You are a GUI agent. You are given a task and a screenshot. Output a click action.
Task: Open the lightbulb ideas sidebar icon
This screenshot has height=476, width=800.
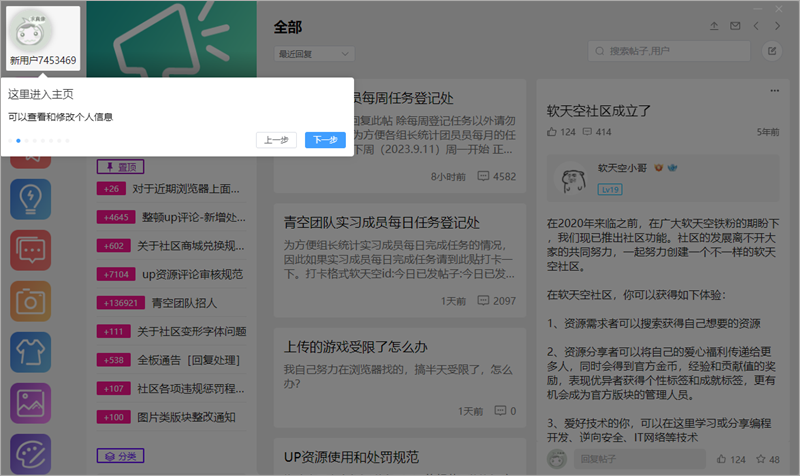point(31,199)
